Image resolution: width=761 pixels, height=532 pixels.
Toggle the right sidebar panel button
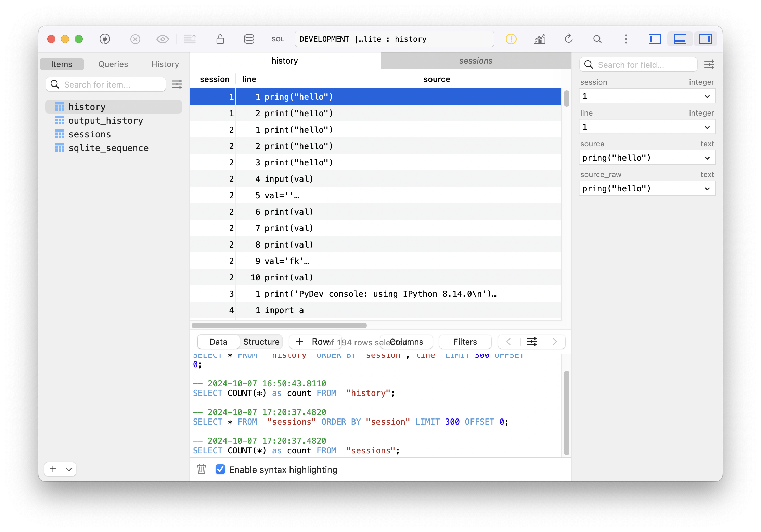point(705,39)
